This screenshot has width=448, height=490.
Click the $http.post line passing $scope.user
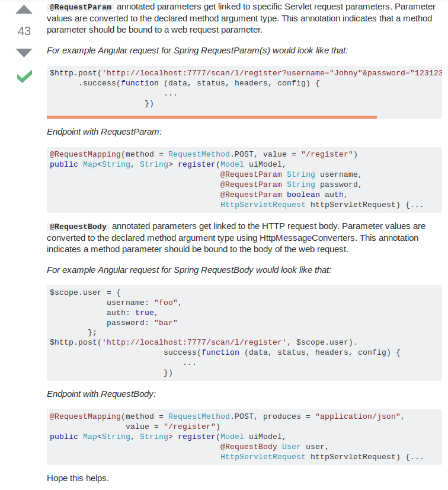(x=203, y=342)
